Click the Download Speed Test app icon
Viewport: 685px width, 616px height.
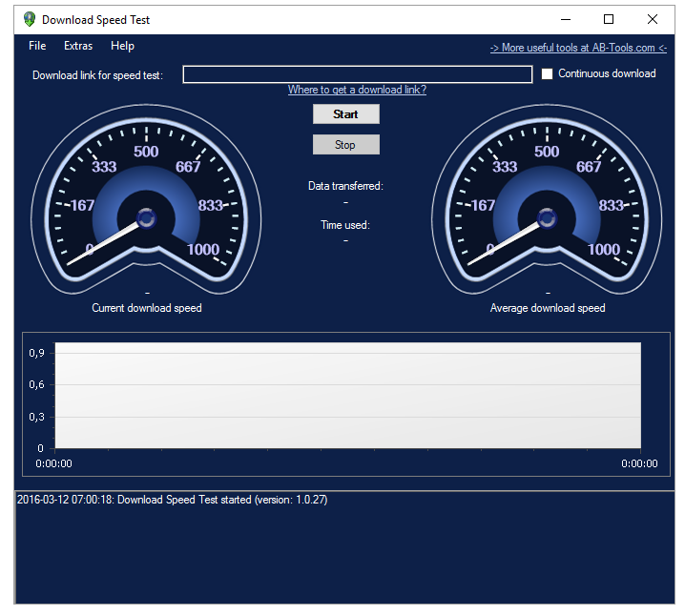pos(30,19)
